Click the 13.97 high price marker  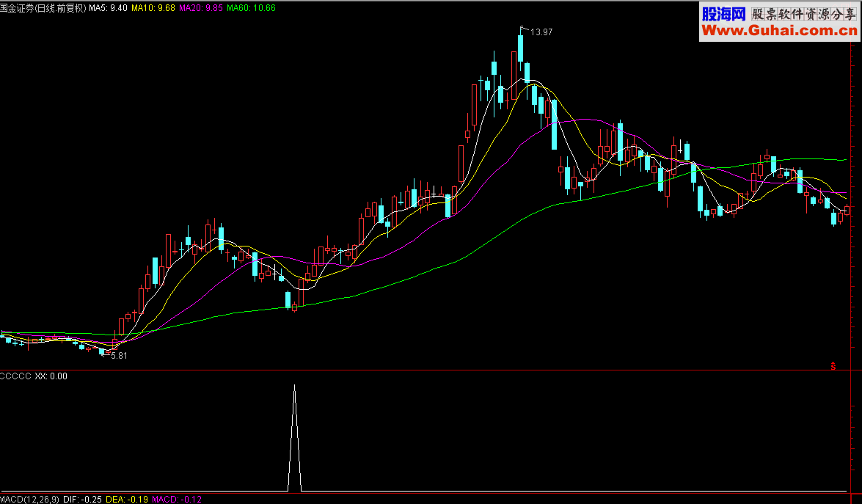pyautogui.click(x=541, y=32)
